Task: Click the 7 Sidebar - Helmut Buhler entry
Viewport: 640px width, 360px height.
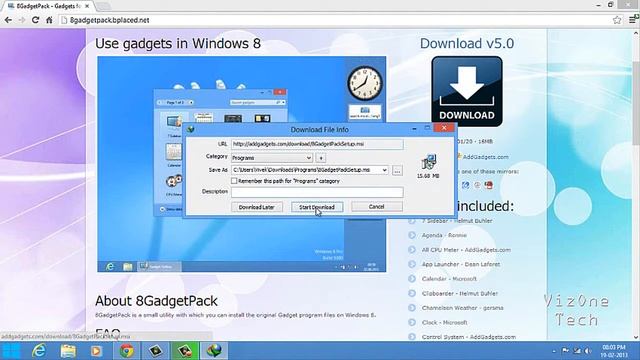Action: click(457, 221)
